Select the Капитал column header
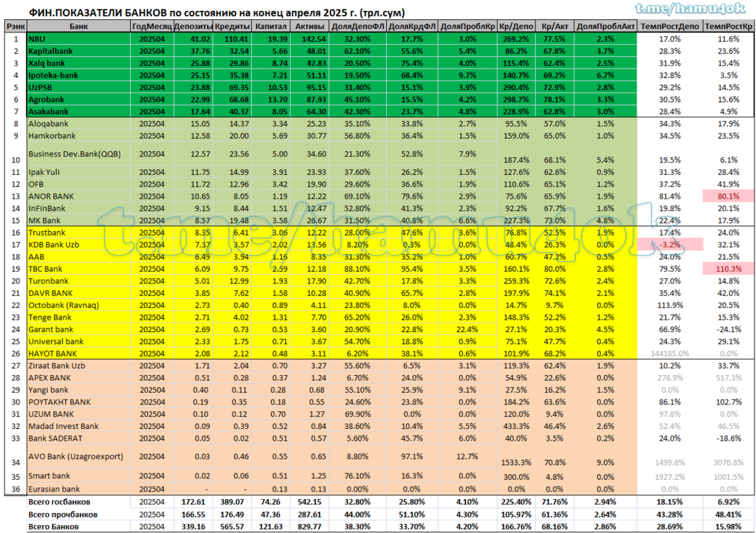 (x=272, y=25)
